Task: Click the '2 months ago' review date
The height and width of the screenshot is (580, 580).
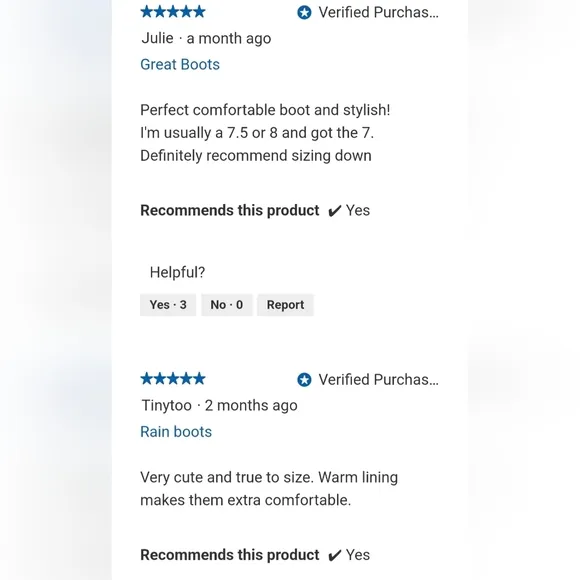Action: pos(251,406)
